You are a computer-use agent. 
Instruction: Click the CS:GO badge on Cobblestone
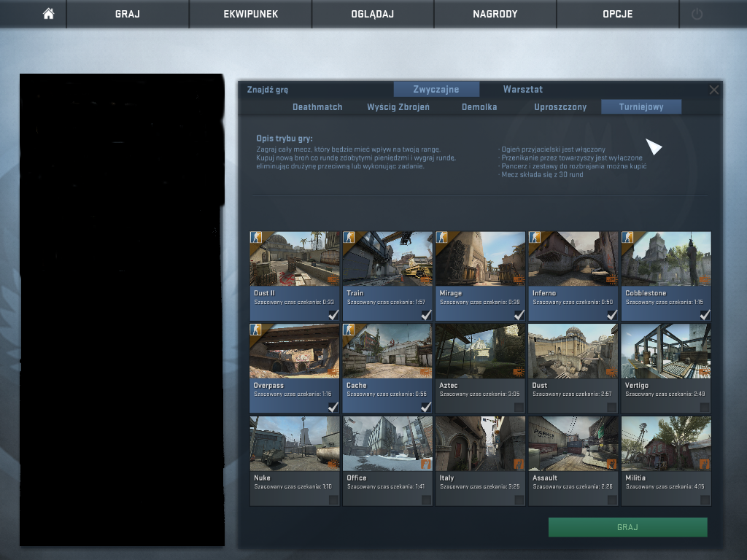coord(628,237)
